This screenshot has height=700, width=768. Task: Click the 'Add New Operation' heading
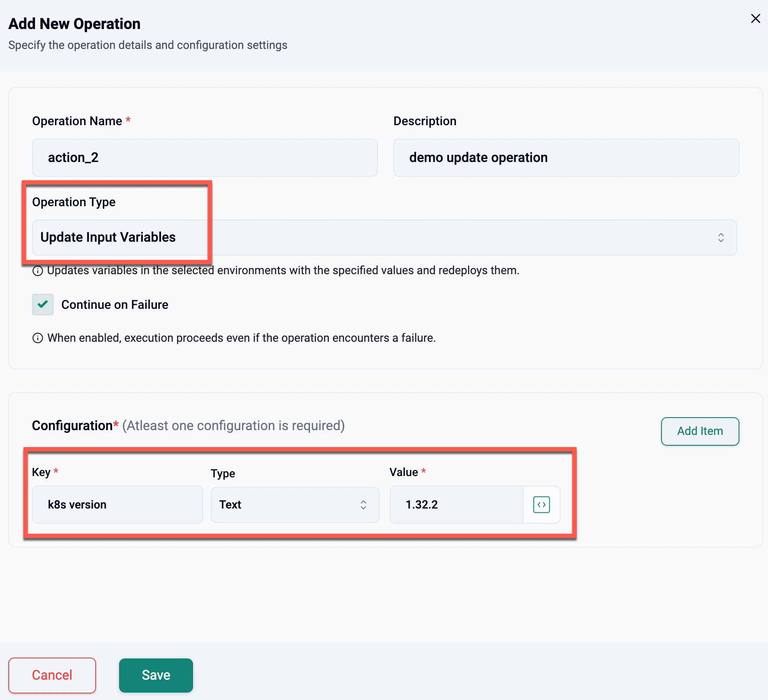coord(74,24)
